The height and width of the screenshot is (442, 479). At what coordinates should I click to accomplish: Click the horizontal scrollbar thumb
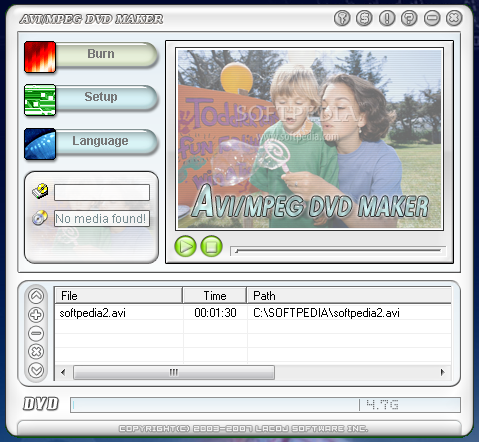coord(174,372)
